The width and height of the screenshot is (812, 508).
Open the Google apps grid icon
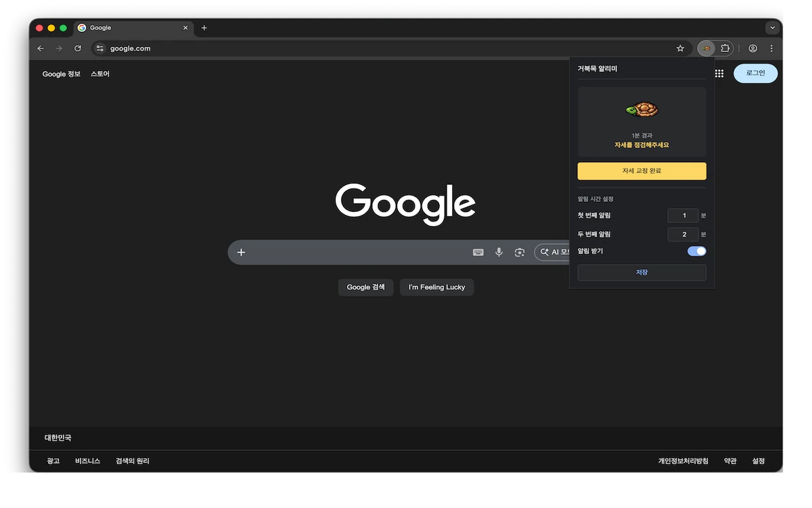point(719,73)
